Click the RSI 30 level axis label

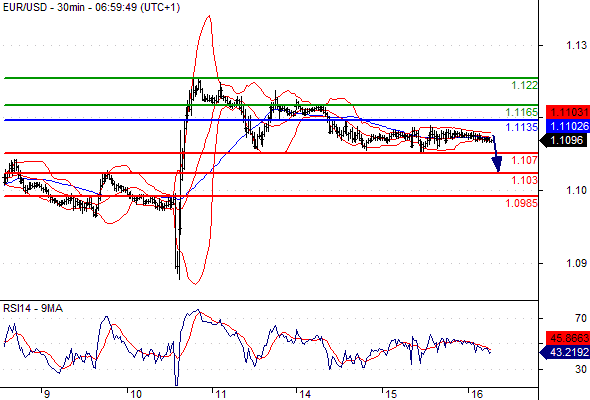(581, 369)
